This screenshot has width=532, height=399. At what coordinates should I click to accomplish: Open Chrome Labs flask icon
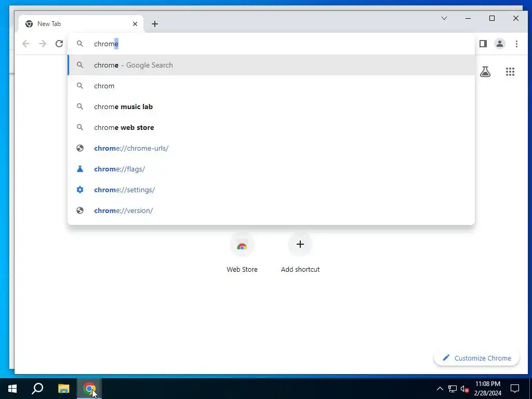click(485, 72)
